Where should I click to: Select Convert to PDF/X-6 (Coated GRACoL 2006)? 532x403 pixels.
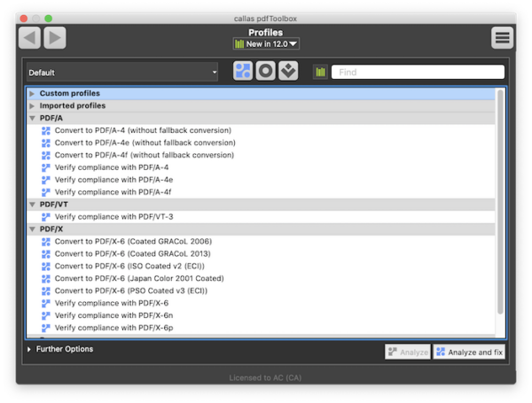pos(133,242)
